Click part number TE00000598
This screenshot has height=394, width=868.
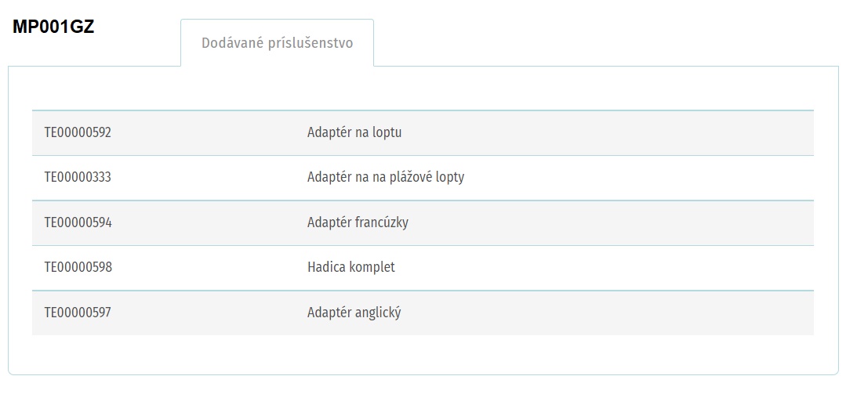78,267
